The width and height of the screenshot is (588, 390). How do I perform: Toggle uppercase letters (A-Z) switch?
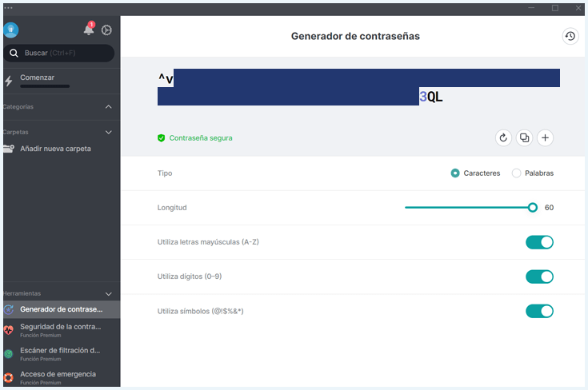point(539,242)
